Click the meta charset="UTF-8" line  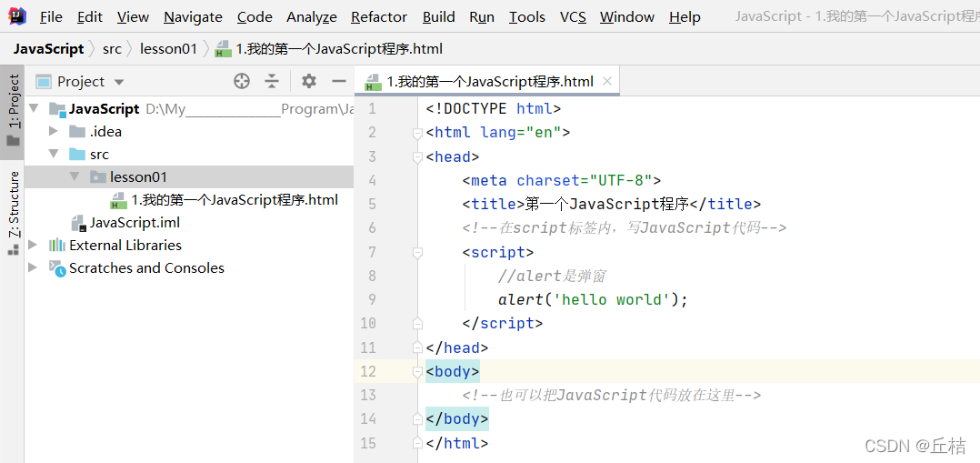[x=561, y=181]
